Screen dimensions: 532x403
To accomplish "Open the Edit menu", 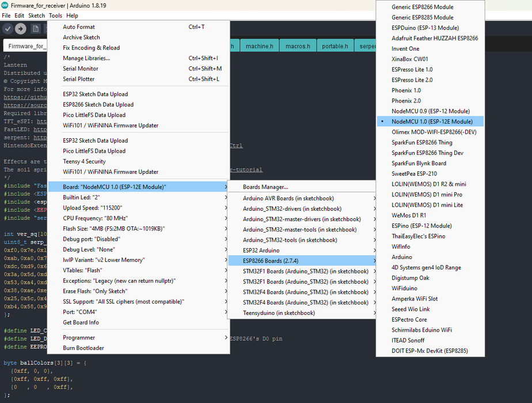I will point(20,16).
